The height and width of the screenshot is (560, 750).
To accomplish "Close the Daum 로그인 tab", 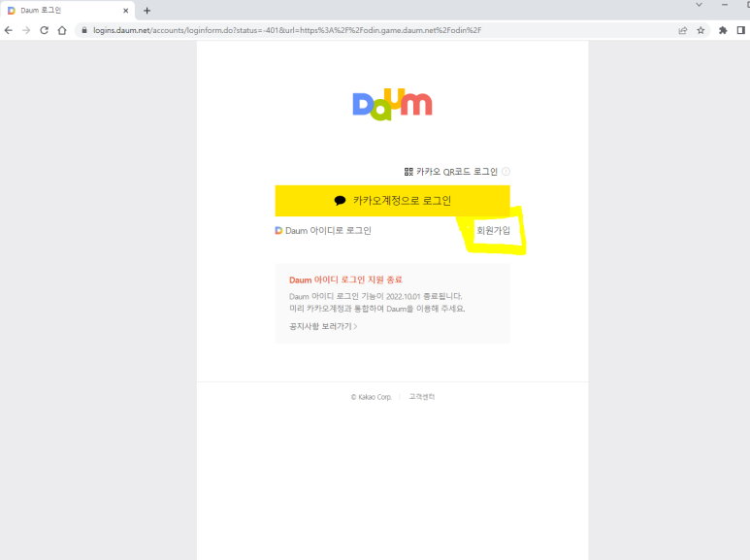I will [126, 11].
